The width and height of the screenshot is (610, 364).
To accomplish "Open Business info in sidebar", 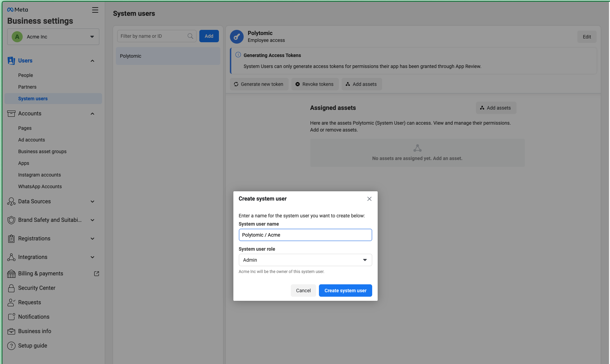I will click(x=35, y=331).
